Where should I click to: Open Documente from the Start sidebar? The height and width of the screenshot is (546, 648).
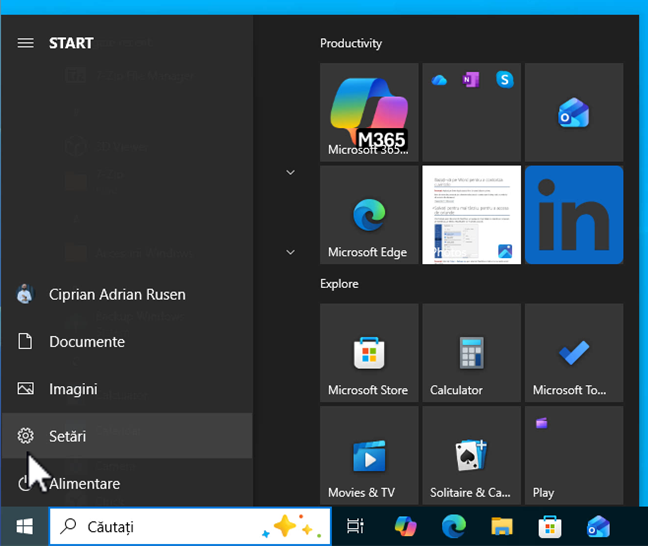tap(87, 342)
